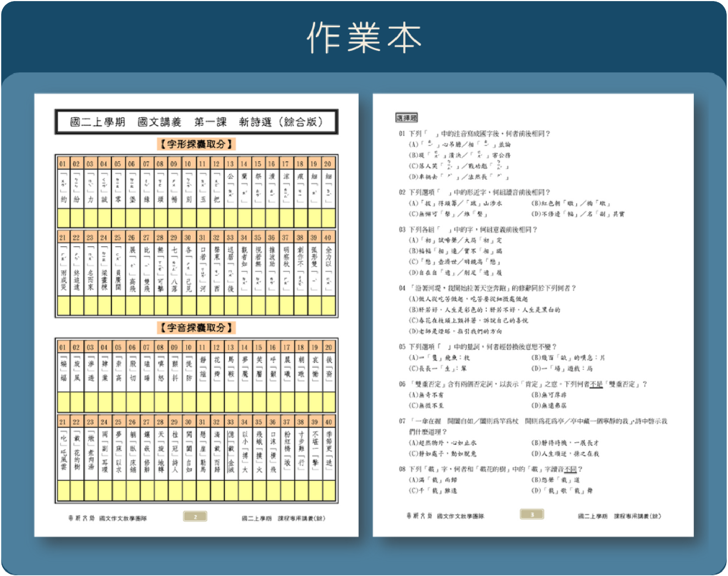Click left page footer 國文作文教學團隊
The height and width of the screenshot is (576, 728).
pos(123,518)
